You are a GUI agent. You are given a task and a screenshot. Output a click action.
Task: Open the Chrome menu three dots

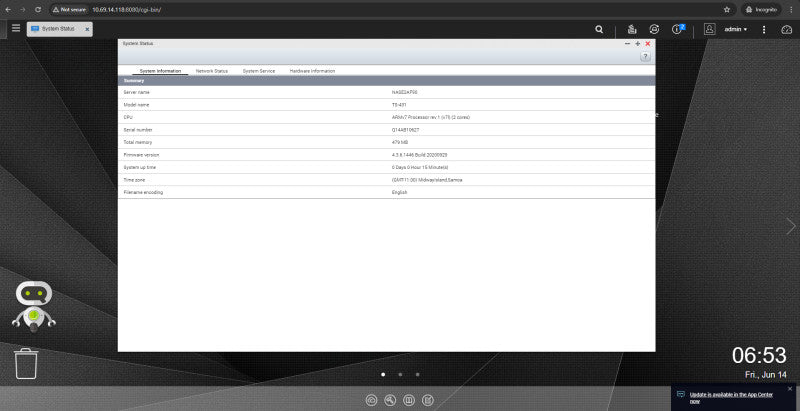point(791,10)
